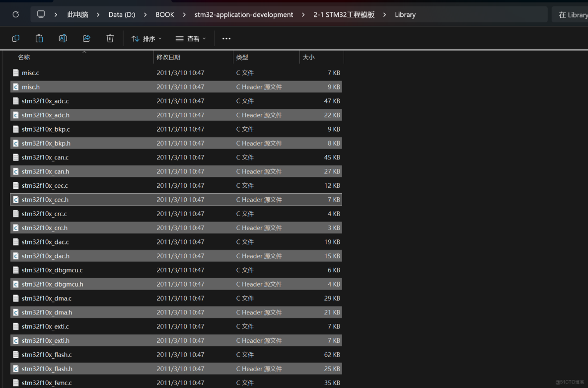Click the file icon of stm32f10x_dac.c

tap(16, 242)
